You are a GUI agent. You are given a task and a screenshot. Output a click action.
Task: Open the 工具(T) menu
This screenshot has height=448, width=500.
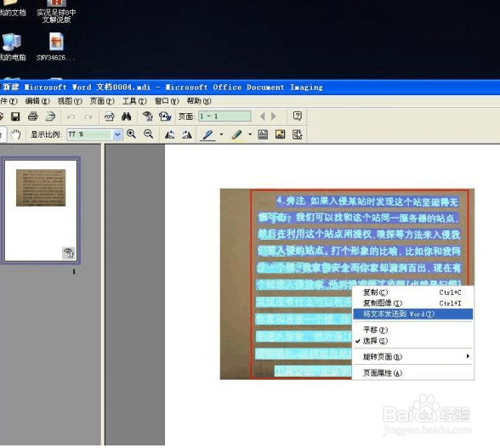pyautogui.click(x=134, y=101)
